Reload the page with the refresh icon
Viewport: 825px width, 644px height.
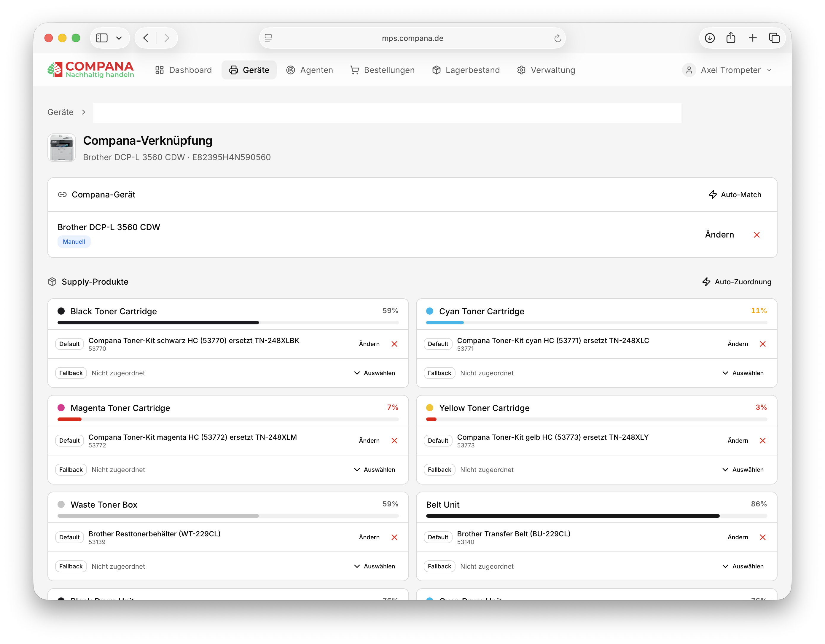(x=557, y=38)
